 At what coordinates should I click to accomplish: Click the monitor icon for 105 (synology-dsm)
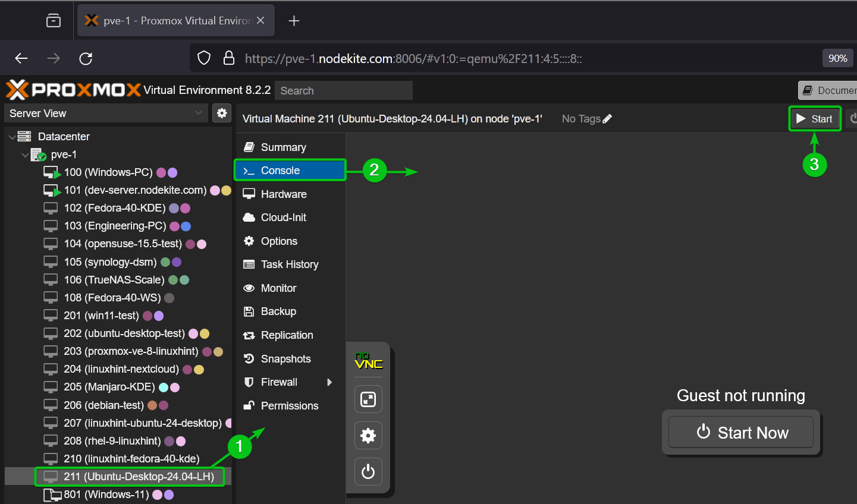[x=51, y=262]
